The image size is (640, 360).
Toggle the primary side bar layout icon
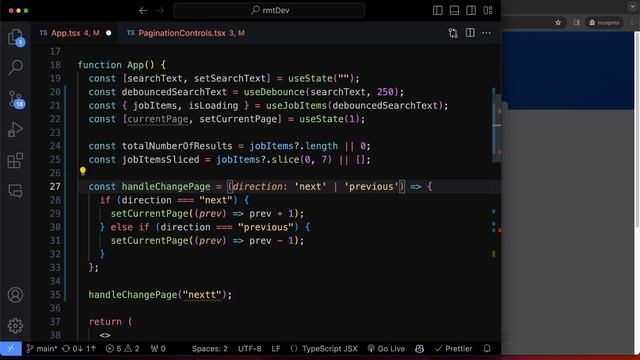pos(438,11)
